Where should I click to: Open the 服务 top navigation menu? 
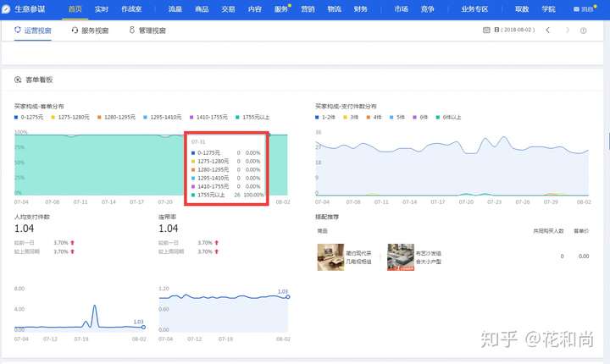tap(281, 8)
